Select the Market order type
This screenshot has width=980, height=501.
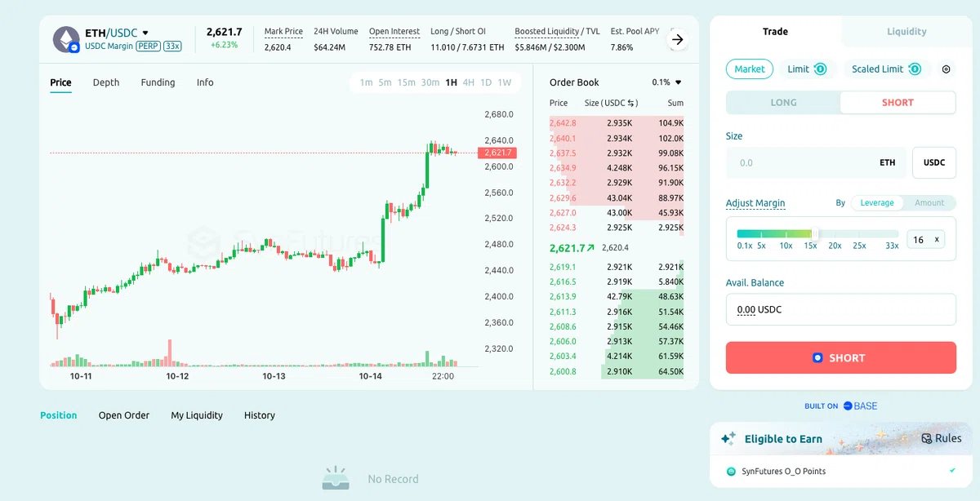pyautogui.click(x=750, y=69)
